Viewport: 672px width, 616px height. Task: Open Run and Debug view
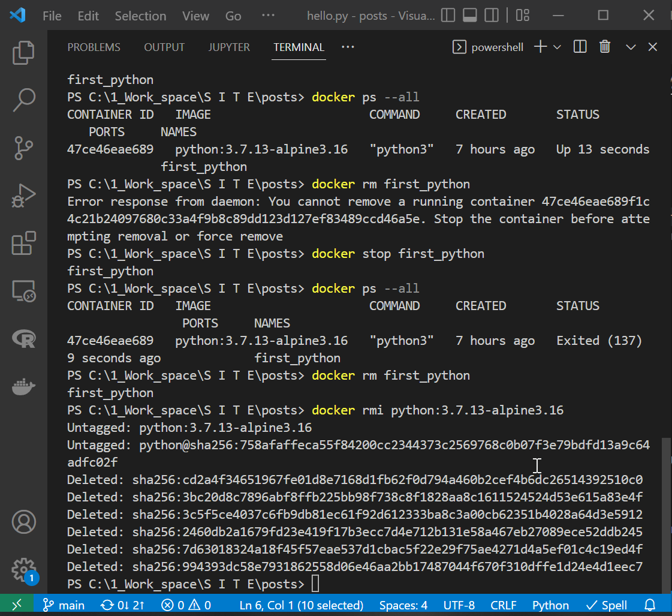pos(23,196)
